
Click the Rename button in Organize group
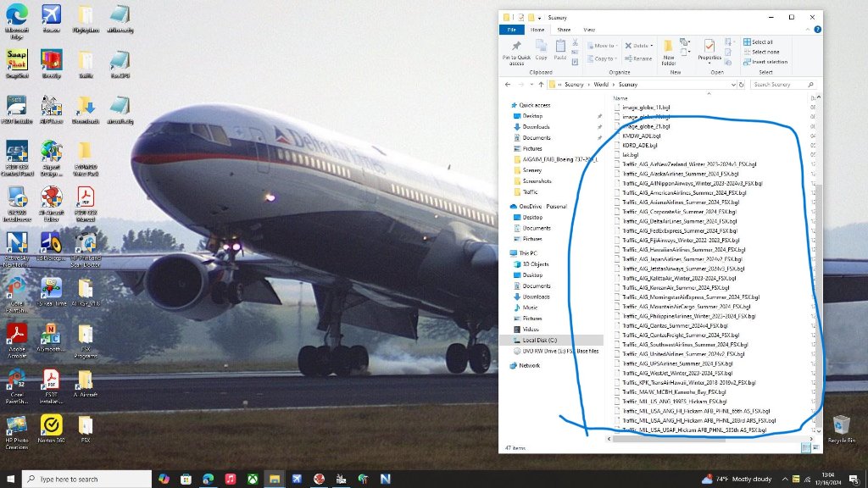638,59
